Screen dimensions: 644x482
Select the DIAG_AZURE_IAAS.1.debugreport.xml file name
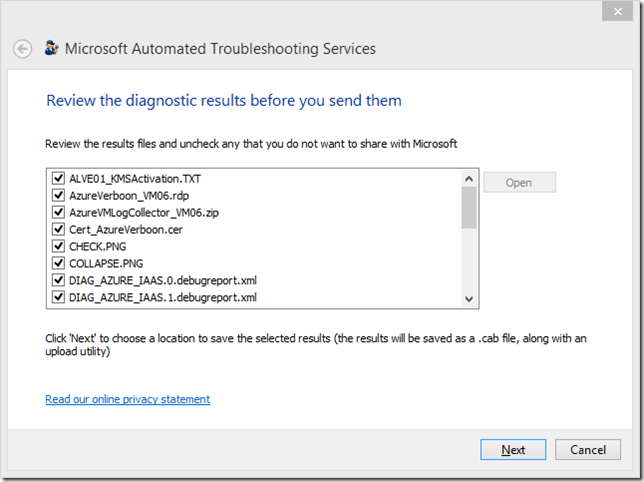[163, 297]
